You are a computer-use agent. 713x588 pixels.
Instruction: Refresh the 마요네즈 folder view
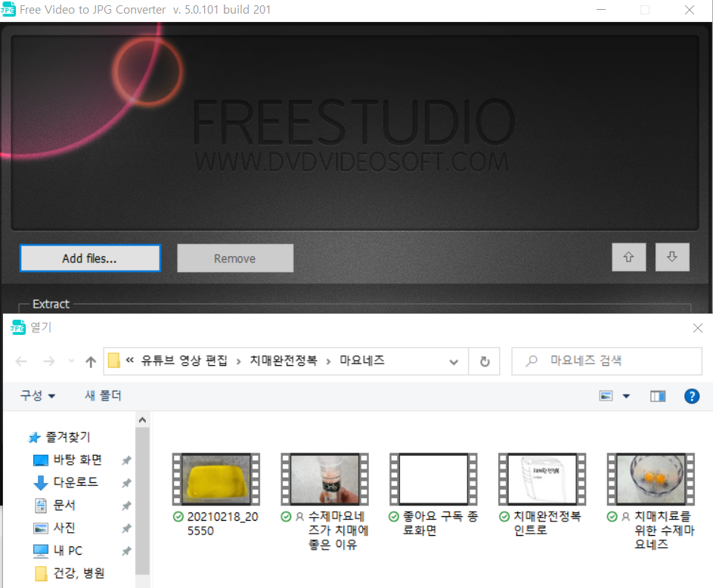(x=485, y=362)
